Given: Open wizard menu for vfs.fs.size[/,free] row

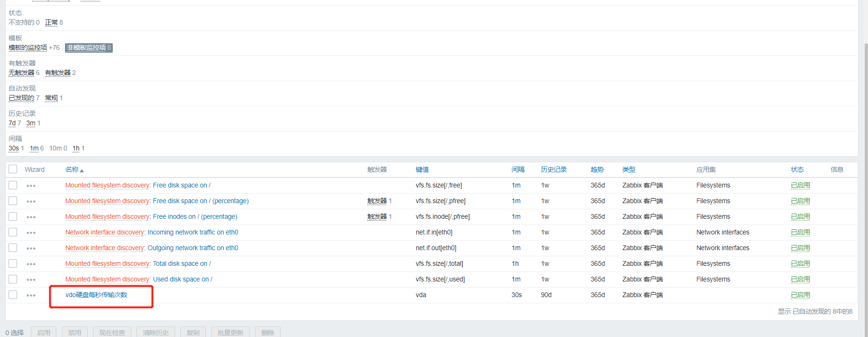Looking at the screenshot, I should [x=31, y=186].
